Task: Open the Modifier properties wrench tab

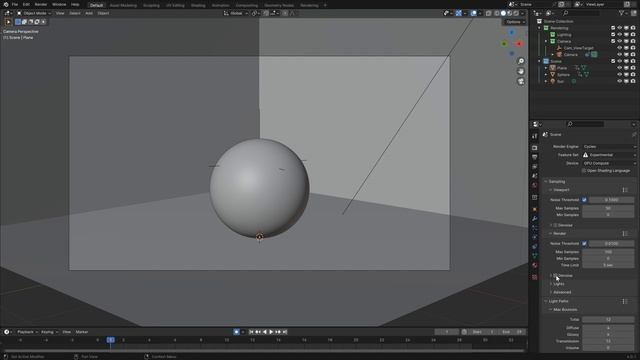Action: [x=535, y=218]
